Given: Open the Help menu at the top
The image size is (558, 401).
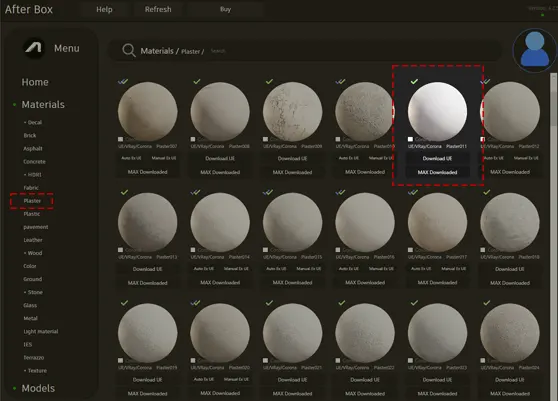Looking at the screenshot, I should point(104,10).
